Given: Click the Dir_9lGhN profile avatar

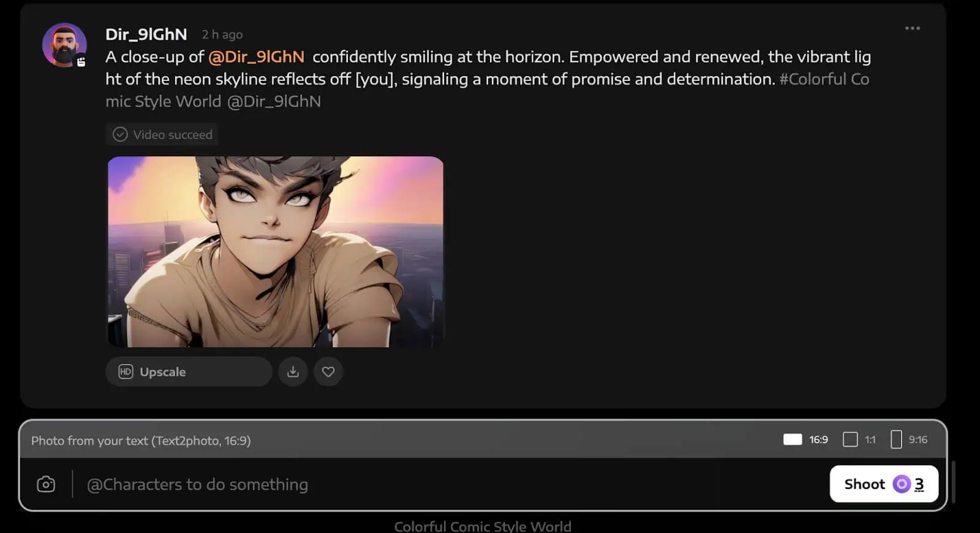Looking at the screenshot, I should coord(64,45).
